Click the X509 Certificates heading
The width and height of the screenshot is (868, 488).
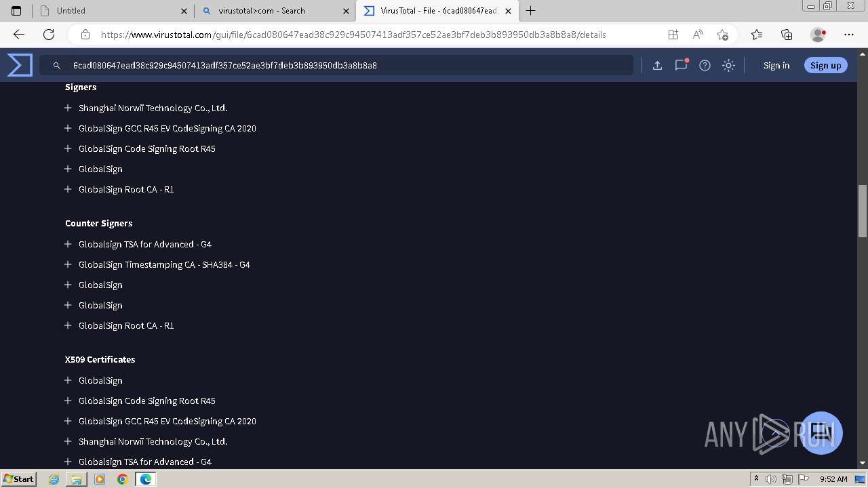coord(100,359)
